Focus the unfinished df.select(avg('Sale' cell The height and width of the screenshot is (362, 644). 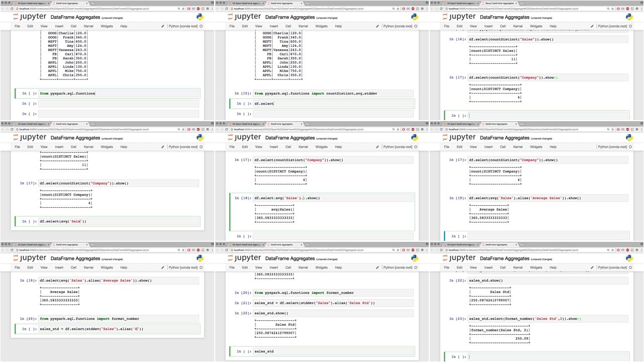tap(119, 221)
